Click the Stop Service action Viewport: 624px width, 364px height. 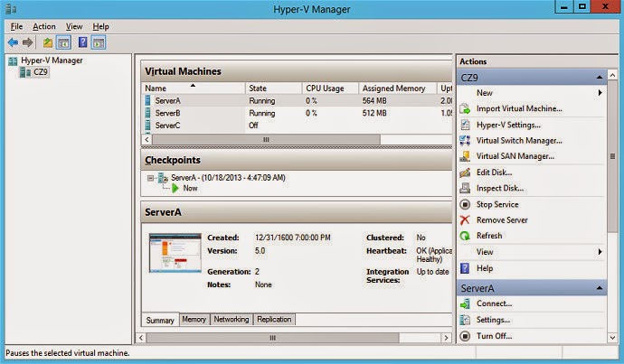click(x=497, y=204)
